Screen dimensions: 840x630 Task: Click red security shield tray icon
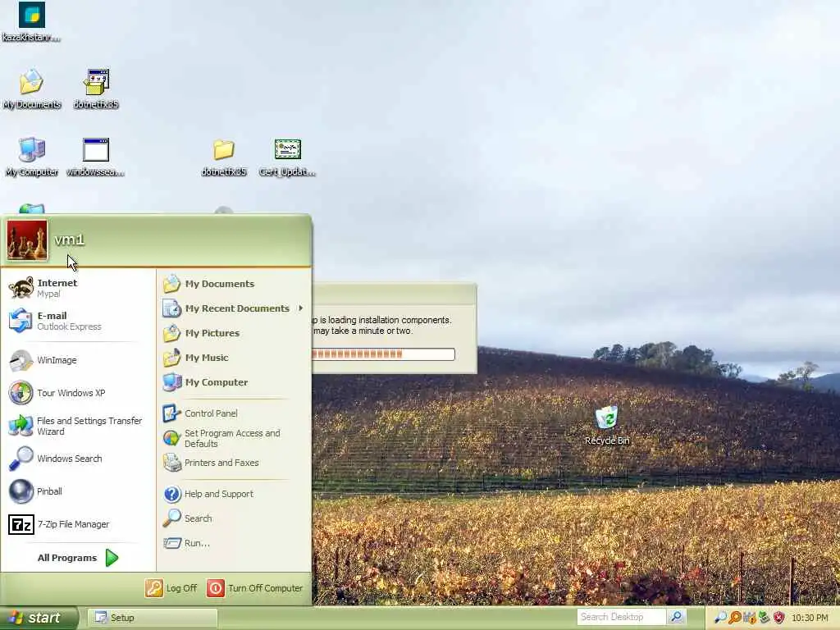coord(778,618)
